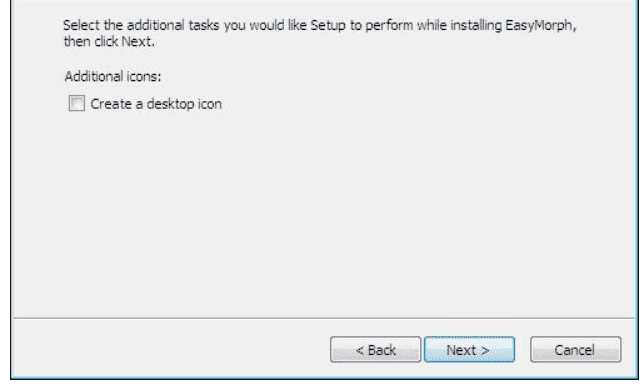Image resolution: width=644 pixels, height=392 pixels.
Task: Proceed with the Next > button
Action: (x=469, y=350)
